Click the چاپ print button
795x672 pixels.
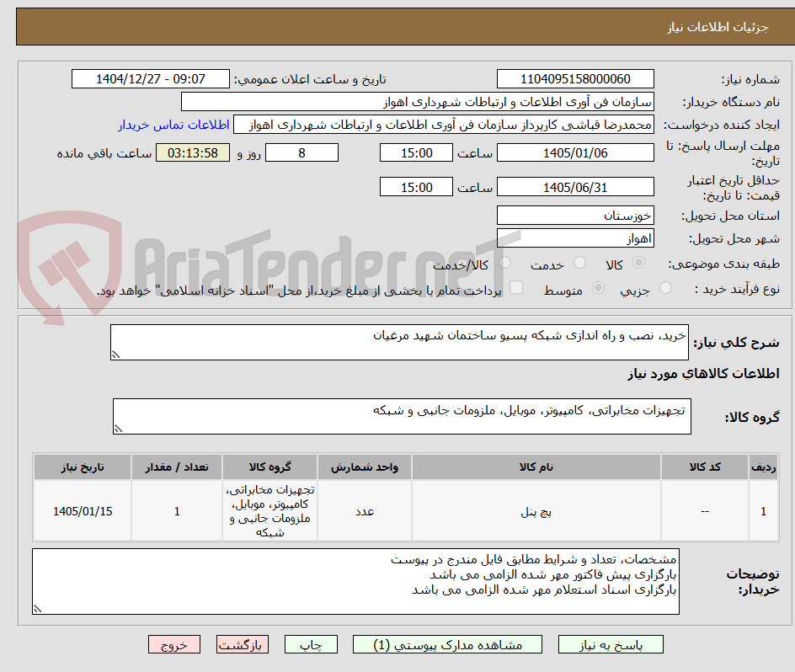pyautogui.click(x=311, y=644)
